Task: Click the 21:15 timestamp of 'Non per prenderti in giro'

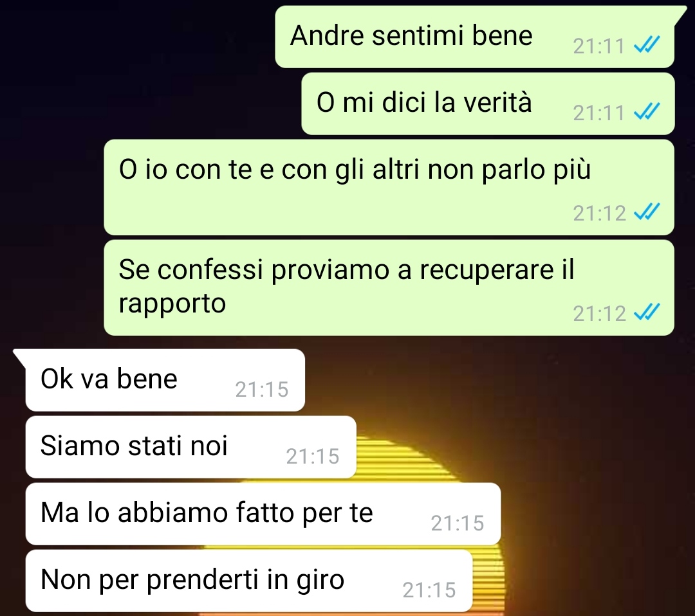Action: pos(429,590)
